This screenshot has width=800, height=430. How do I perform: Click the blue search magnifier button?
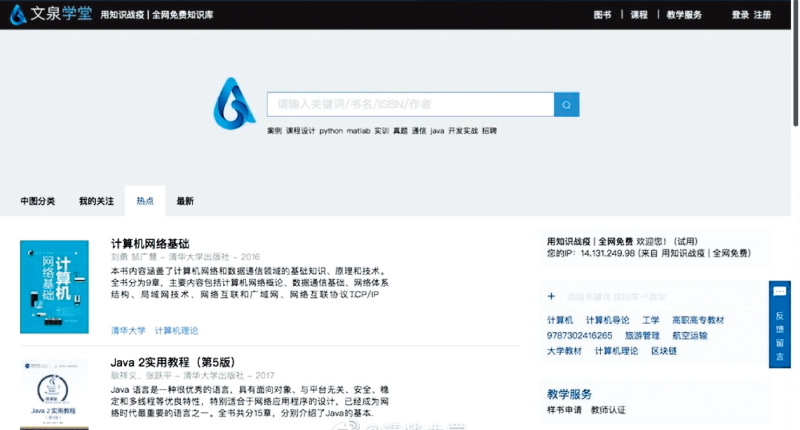point(567,104)
